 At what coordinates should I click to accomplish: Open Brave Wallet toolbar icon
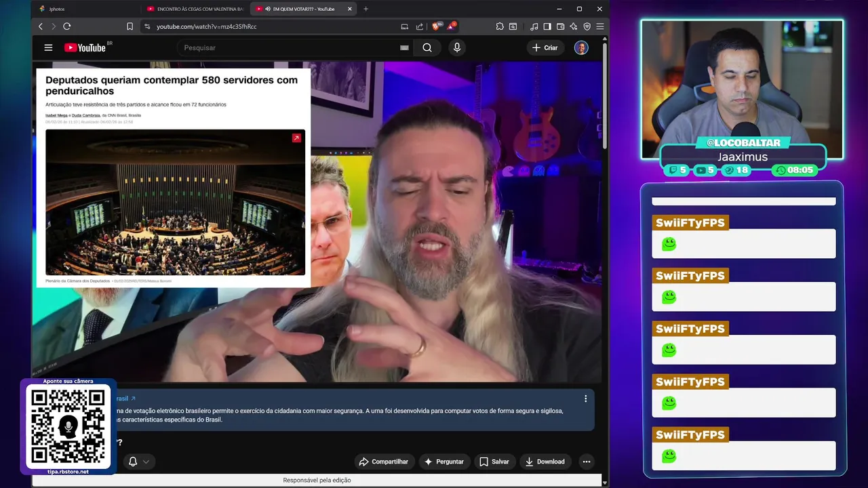tap(561, 26)
